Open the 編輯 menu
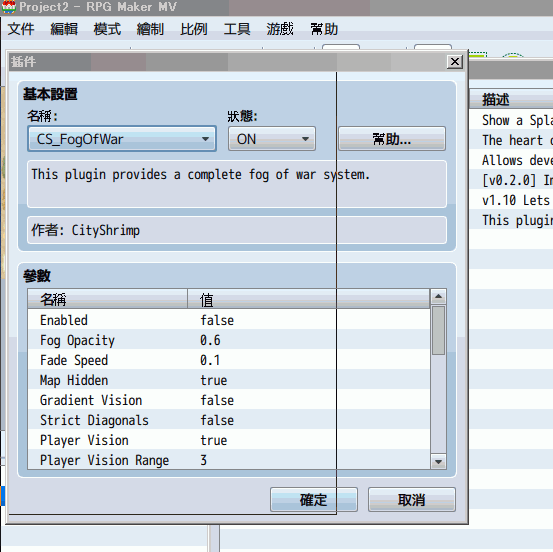Viewport: 553px width, 552px height. [64, 29]
